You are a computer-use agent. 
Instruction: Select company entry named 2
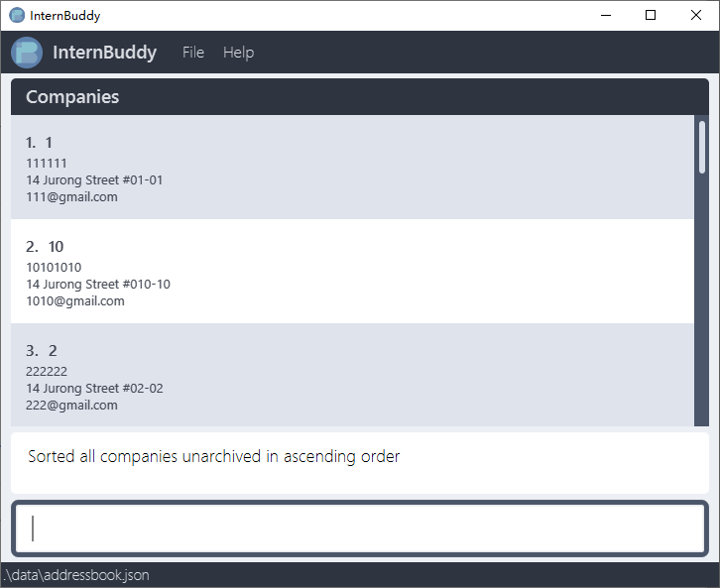pos(352,375)
